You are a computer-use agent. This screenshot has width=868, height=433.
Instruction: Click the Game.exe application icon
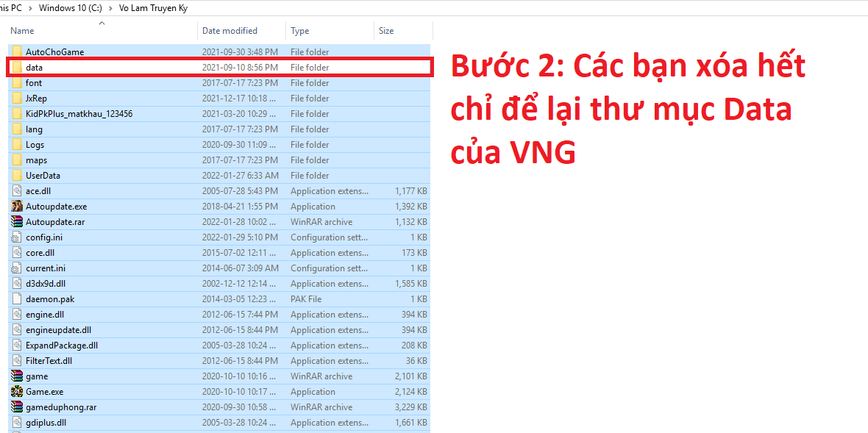pyautogui.click(x=17, y=392)
